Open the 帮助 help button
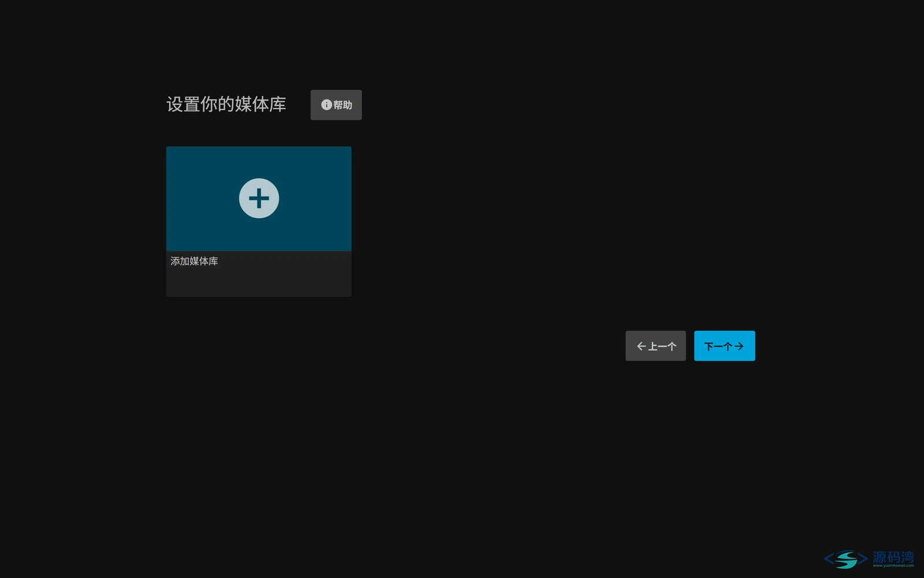Image resolution: width=924 pixels, height=578 pixels. coord(336,105)
